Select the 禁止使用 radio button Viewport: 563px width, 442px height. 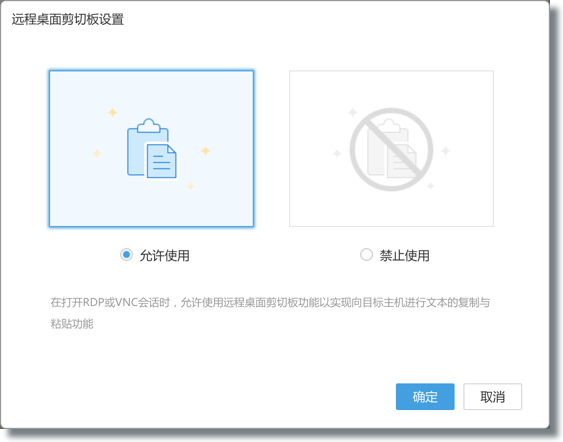tap(366, 255)
